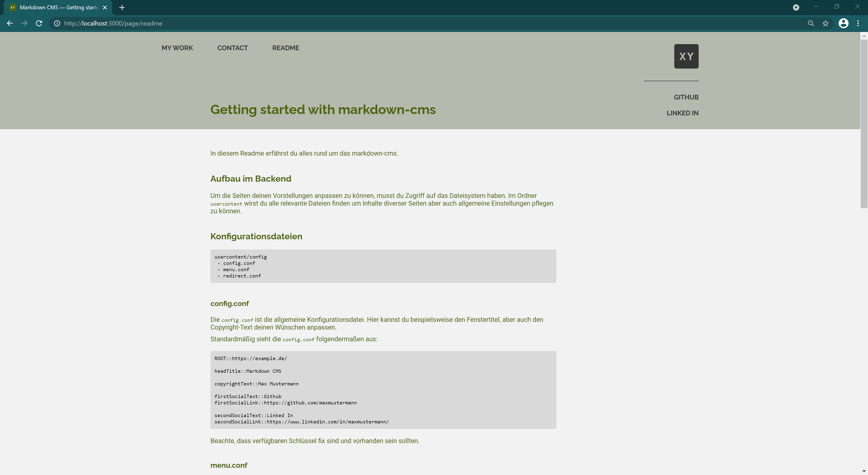This screenshot has width=868, height=475.
Task: Click the 'secondSocialLink' linkedin URL line
Action: [x=302, y=422]
